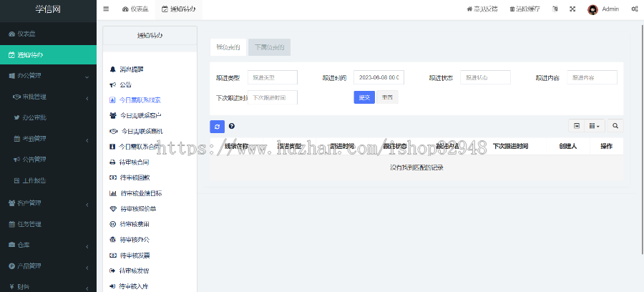Viewport: 644px width, 292px height.
Task: Click the hamburger menu toggle icon
Action: click(x=106, y=9)
